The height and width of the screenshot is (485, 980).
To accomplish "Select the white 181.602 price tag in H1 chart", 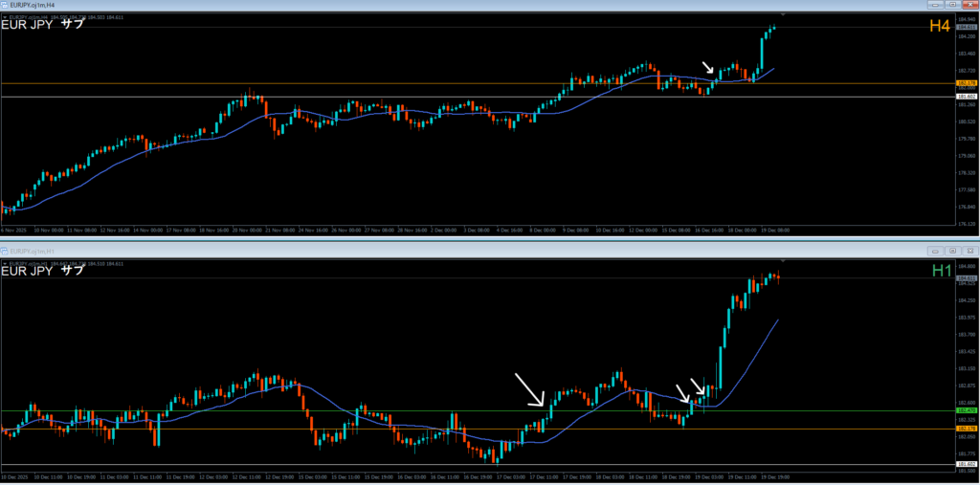I will tap(967, 464).
